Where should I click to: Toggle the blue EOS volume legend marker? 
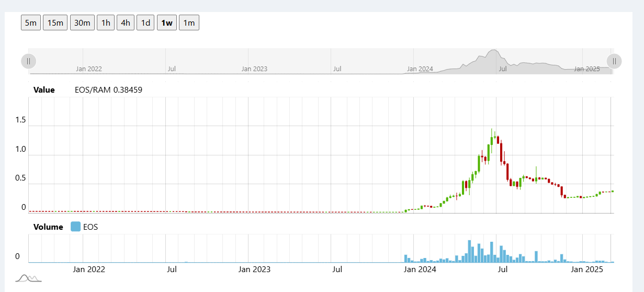tap(75, 227)
